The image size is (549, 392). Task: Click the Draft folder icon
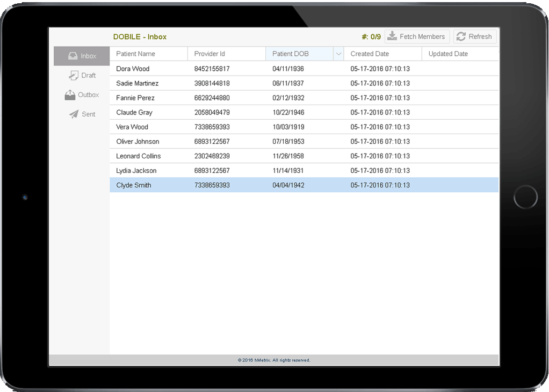click(x=74, y=76)
